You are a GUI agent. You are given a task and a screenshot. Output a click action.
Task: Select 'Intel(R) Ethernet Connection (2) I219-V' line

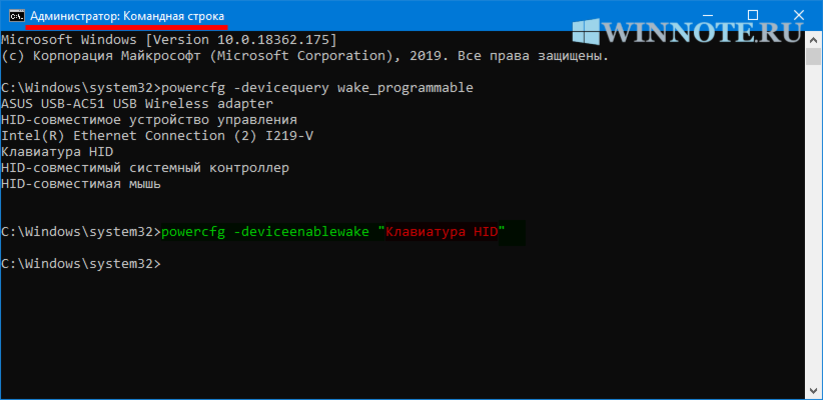(x=157, y=136)
